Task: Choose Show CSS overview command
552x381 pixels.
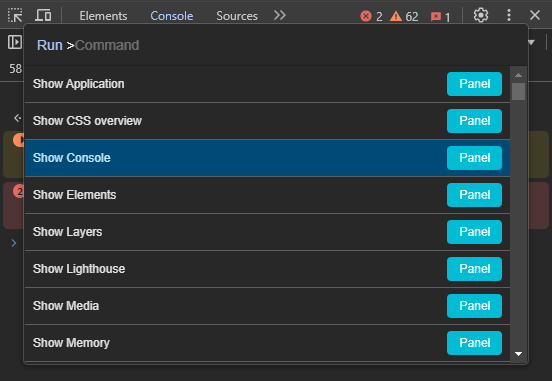Action: (267, 121)
